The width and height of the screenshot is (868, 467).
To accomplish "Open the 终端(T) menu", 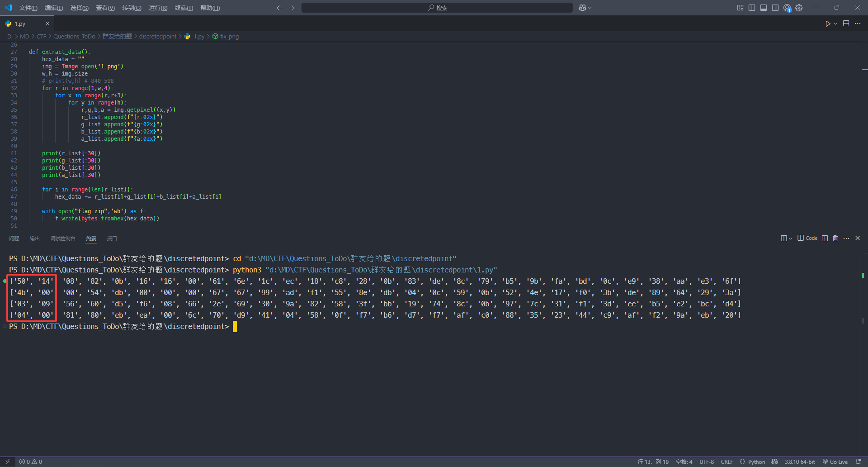I will (184, 8).
